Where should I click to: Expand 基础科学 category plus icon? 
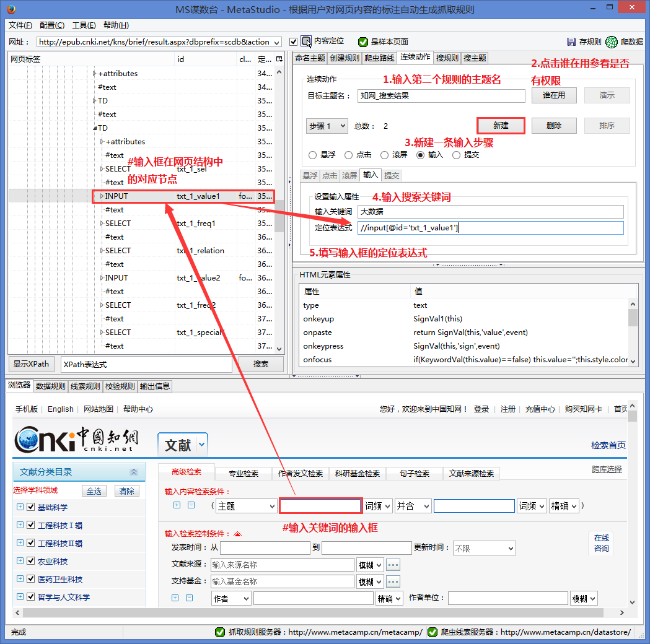[20, 507]
